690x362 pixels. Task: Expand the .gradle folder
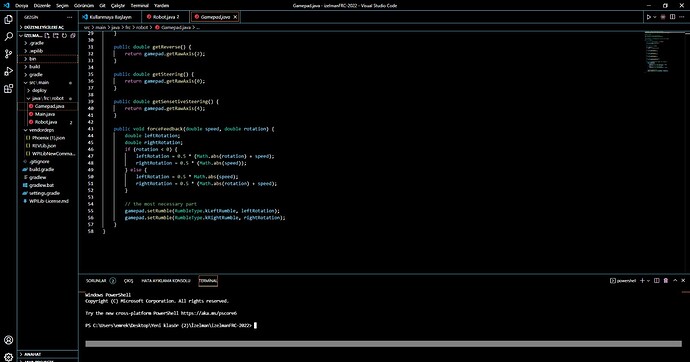(x=48, y=43)
